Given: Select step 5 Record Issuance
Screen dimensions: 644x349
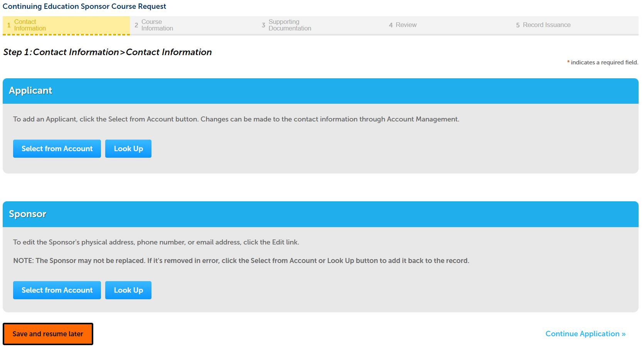Looking at the screenshot, I should click(575, 25).
